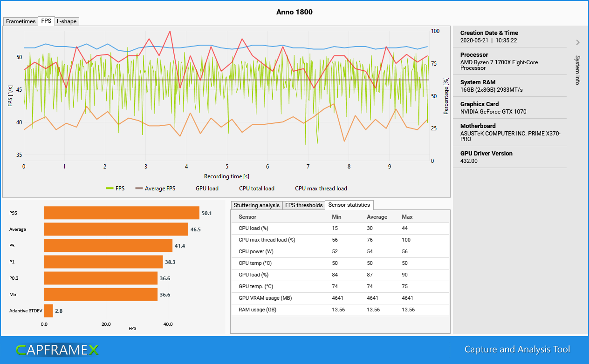Switch to FPS thresholds tab
The height and width of the screenshot is (364, 589).
[x=304, y=205]
